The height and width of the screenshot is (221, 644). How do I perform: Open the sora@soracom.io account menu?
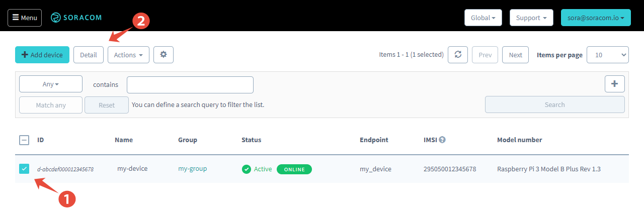pos(595,18)
